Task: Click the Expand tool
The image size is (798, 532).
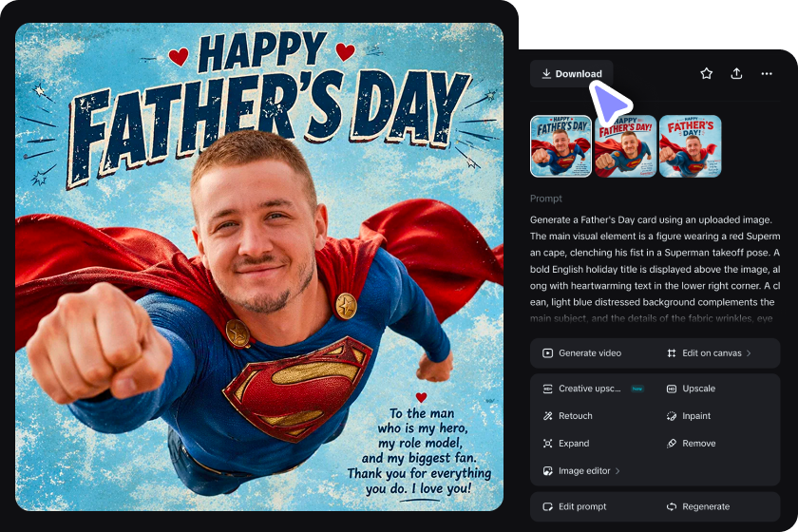Action: (x=566, y=444)
